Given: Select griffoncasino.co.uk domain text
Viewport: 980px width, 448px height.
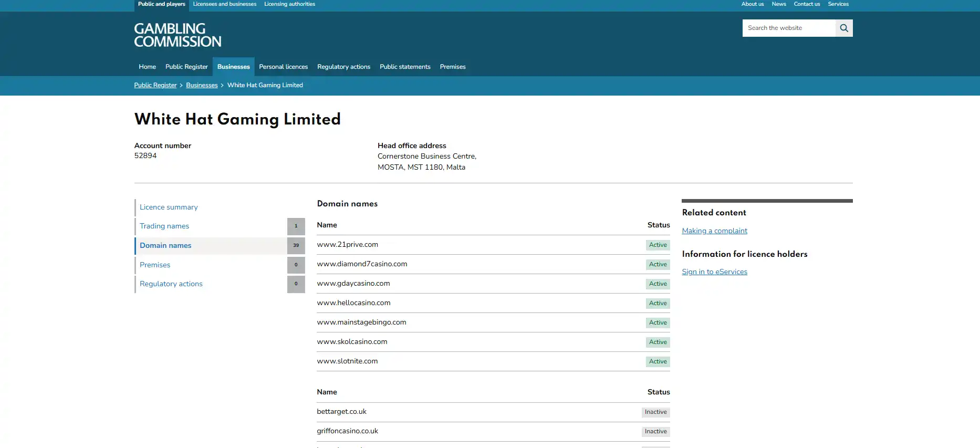Looking at the screenshot, I should pyautogui.click(x=347, y=431).
